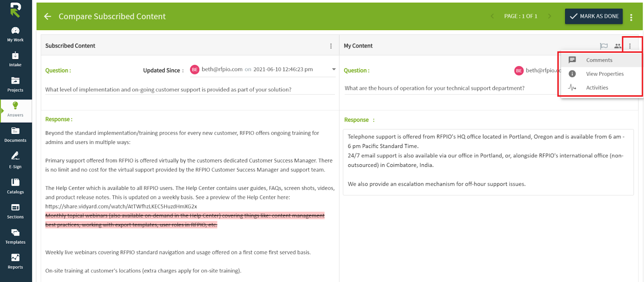Screen dimensions: 644x282
Task: Open My Work in sidebar
Action: [x=15, y=35]
